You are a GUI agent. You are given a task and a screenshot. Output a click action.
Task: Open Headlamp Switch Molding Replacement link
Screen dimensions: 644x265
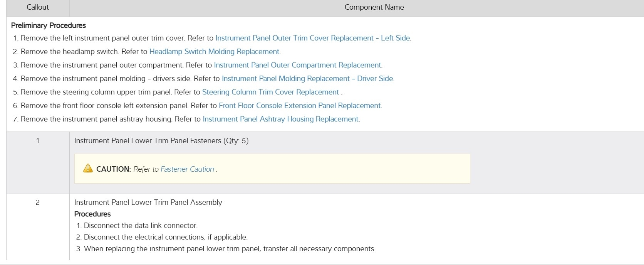click(x=214, y=52)
